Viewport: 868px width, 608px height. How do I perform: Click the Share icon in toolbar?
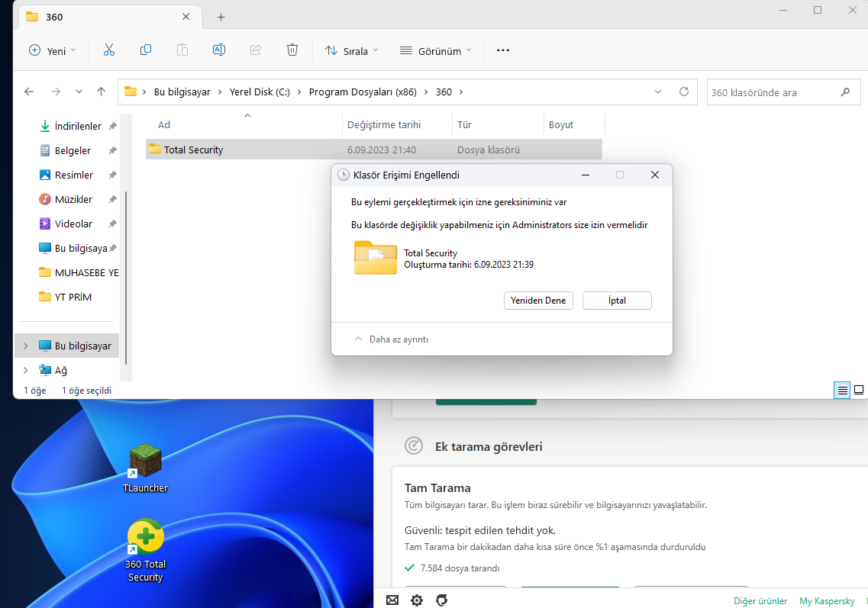click(x=256, y=50)
